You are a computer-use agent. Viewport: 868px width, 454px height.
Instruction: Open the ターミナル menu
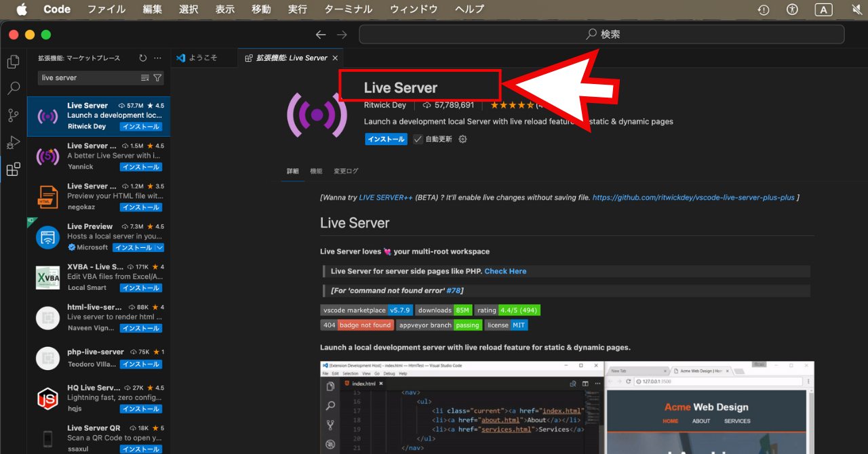point(347,9)
